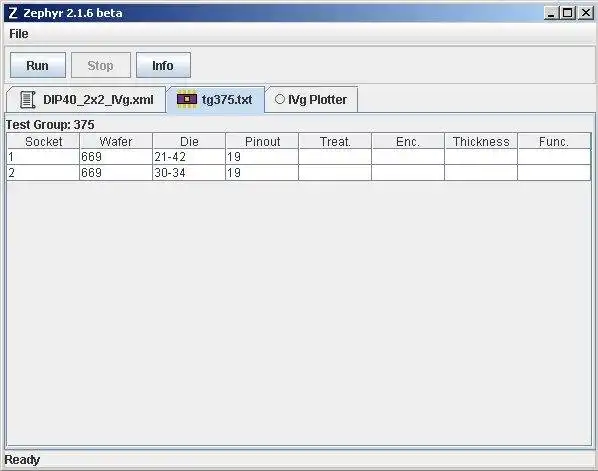Select socket 1 cell in the table
Screen dimensions: 598x471
click(43, 157)
